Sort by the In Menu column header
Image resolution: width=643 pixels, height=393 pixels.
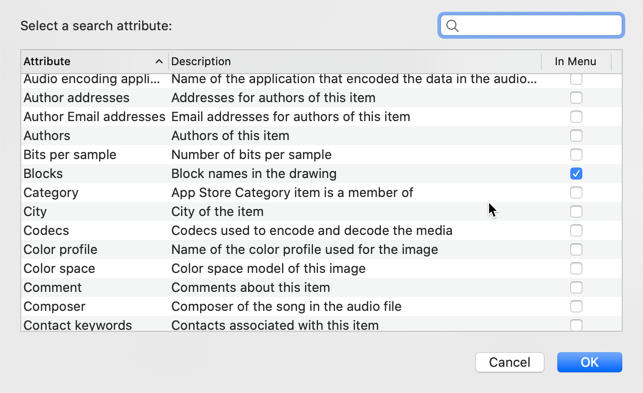576,62
